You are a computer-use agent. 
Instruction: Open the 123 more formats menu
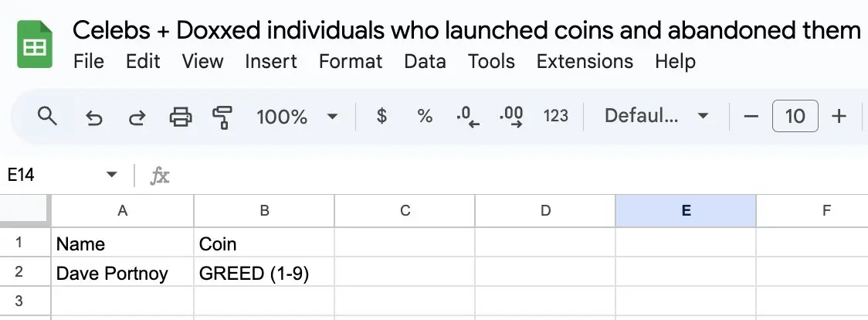pyautogui.click(x=556, y=116)
